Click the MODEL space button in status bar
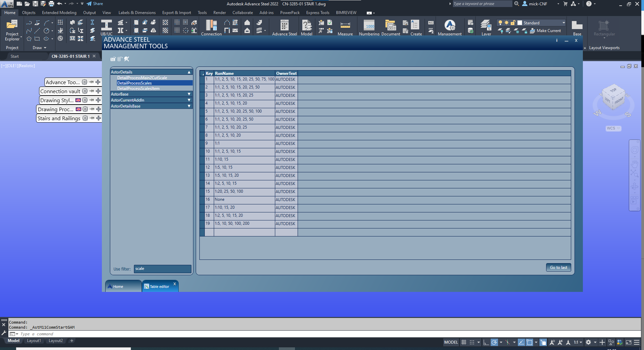Image resolution: width=644 pixels, height=350 pixels. coord(451,342)
